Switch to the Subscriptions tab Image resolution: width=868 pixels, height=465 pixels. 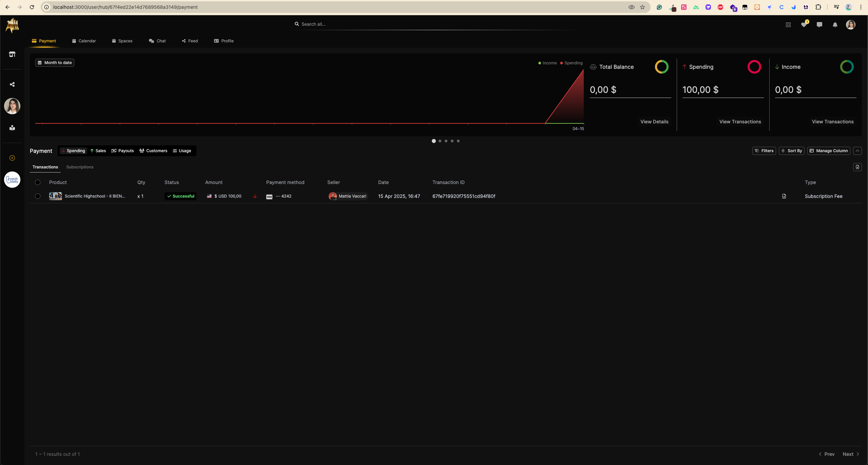click(x=80, y=167)
